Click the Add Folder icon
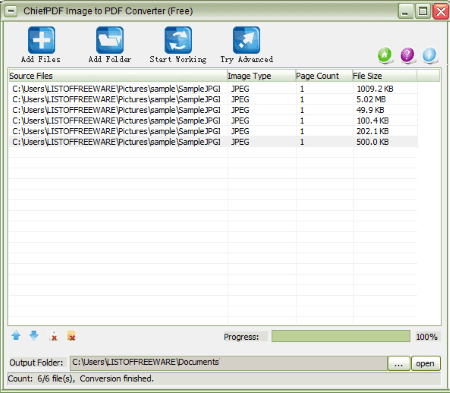The width and height of the screenshot is (450, 393). 110,40
